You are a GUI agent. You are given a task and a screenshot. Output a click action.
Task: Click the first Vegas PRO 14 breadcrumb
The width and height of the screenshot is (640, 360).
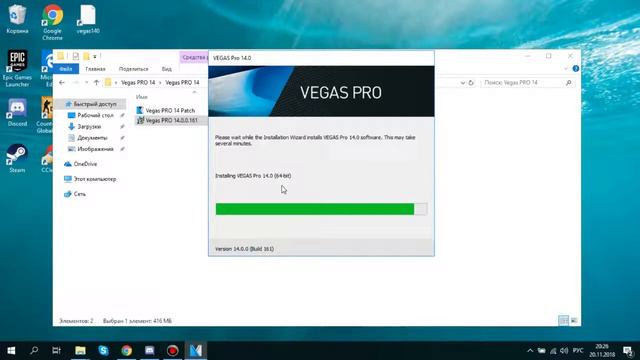pos(138,82)
